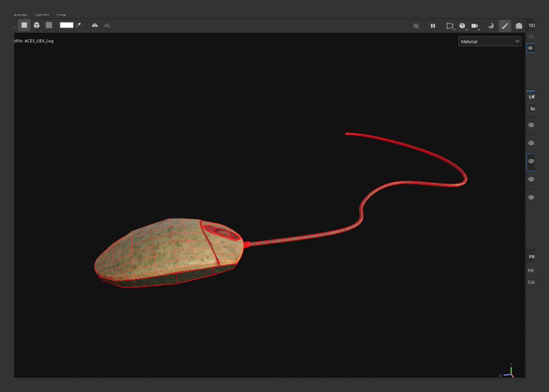
Task: Click the camera screenshot icon
Action: [x=519, y=25]
